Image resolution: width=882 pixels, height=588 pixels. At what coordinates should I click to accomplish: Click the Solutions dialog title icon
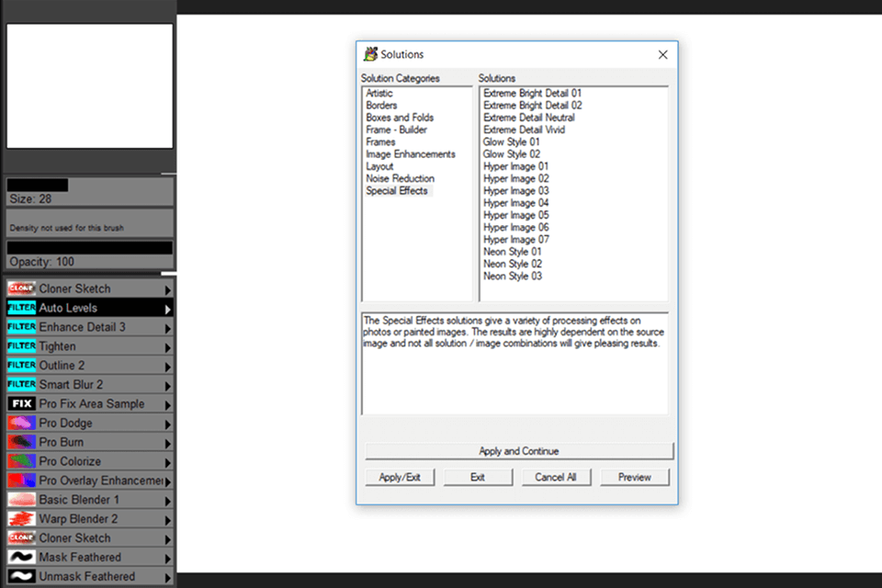(x=370, y=54)
